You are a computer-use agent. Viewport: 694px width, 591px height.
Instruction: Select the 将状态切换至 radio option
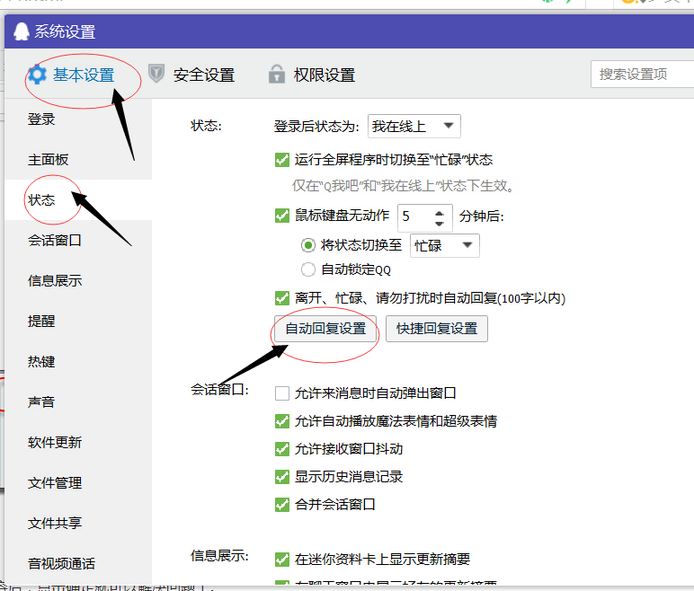tap(308, 245)
